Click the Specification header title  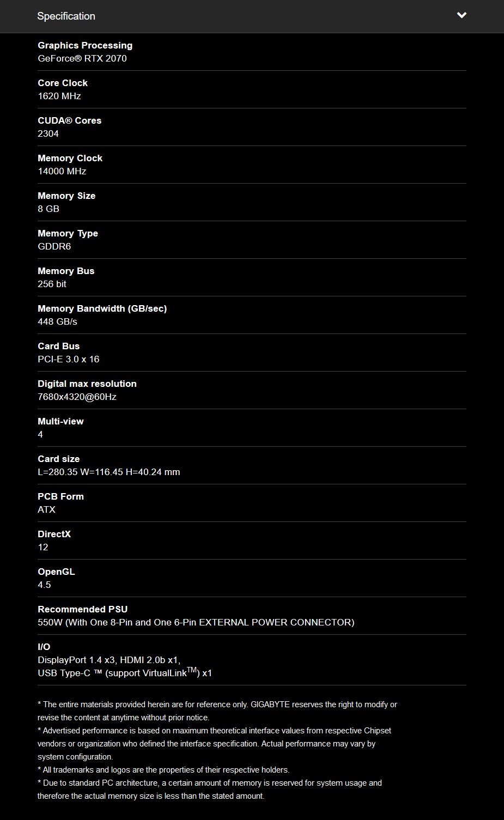[66, 16]
